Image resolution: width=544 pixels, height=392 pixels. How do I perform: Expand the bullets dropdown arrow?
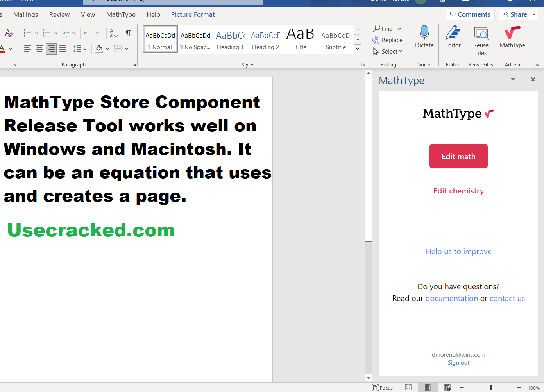pyautogui.click(x=36, y=33)
